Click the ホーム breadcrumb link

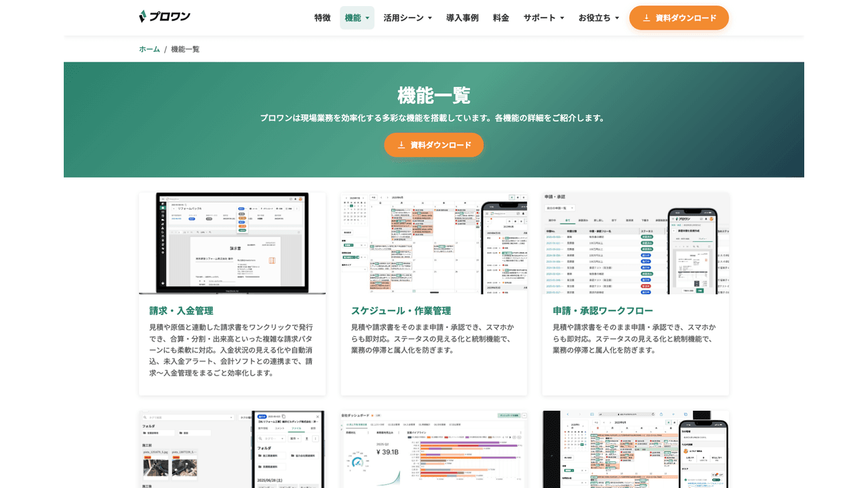(149, 49)
